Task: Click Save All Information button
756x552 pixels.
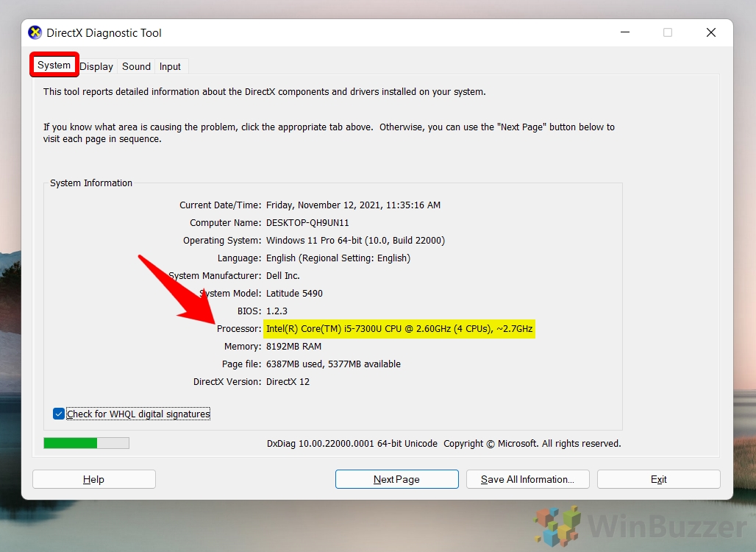Action: 527,479
